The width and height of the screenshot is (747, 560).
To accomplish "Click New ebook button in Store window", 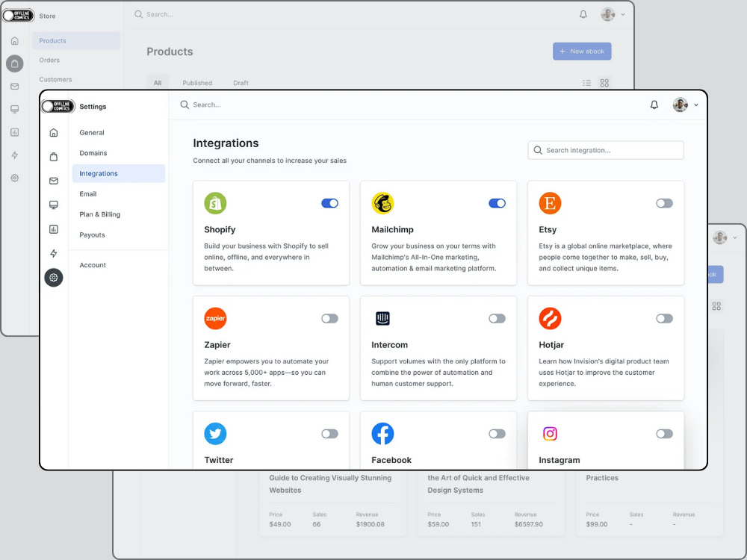I will [x=582, y=51].
